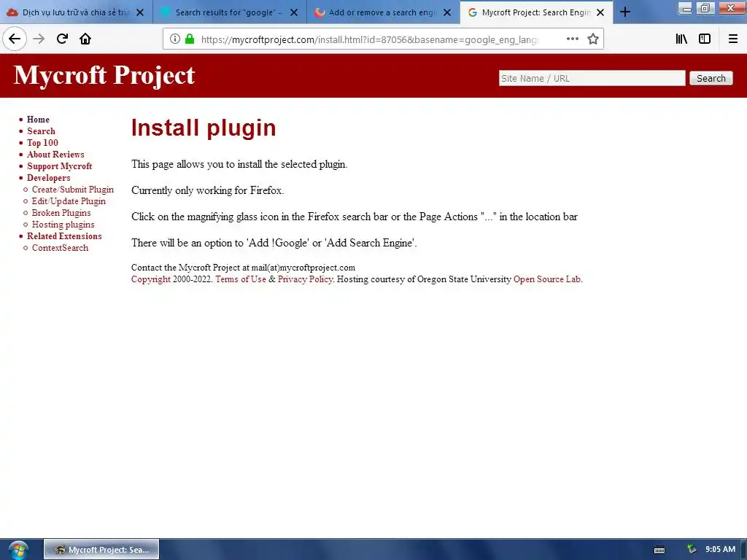Click the green secure connection padlock
The height and width of the screenshot is (560, 747).
190,39
